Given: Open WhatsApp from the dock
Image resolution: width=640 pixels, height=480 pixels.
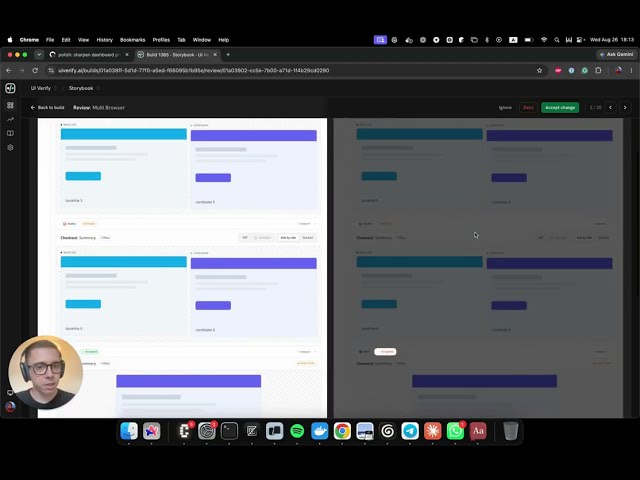Looking at the screenshot, I should (x=455, y=431).
